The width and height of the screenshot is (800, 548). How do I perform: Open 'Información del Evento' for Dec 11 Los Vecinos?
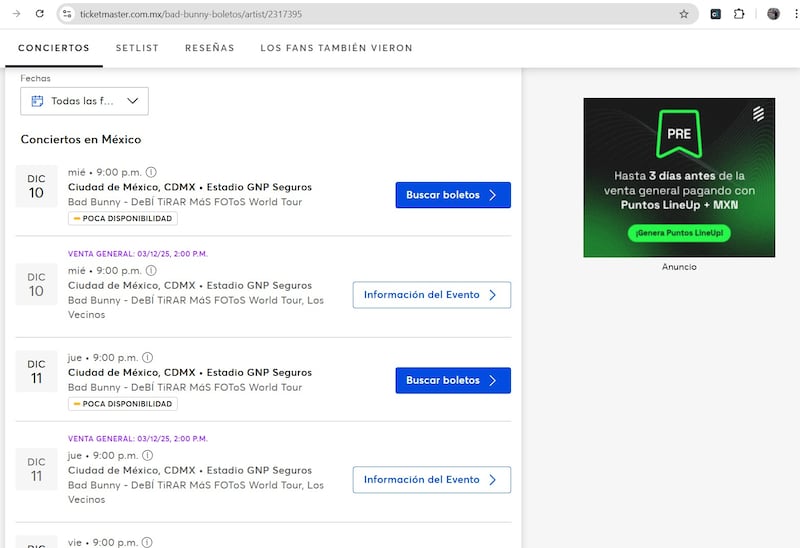(x=431, y=480)
